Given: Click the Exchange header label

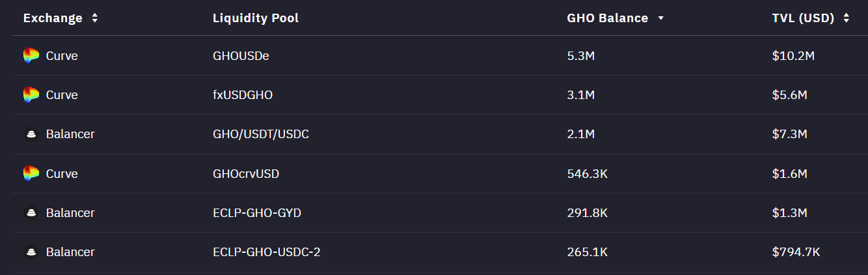Looking at the screenshot, I should (53, 18).
